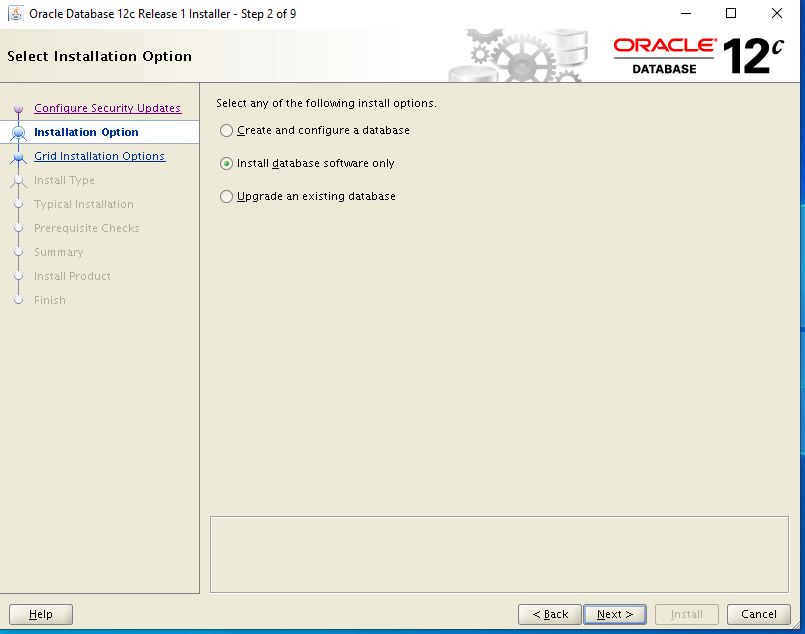The image size is (805, 634).
Task: Open Help for the installer
Action: [x=41, y=614]
